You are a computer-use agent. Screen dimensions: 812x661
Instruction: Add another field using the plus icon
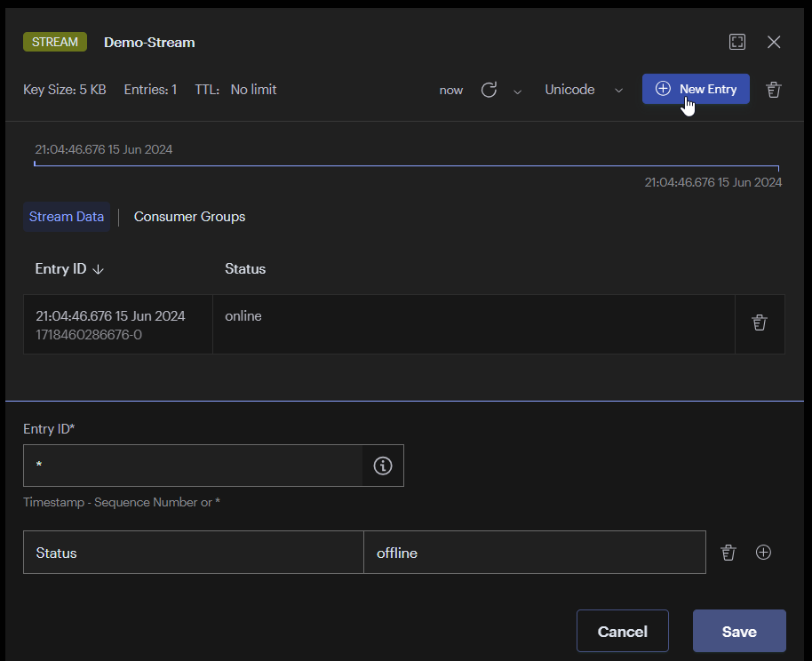[x=763, y=553]
